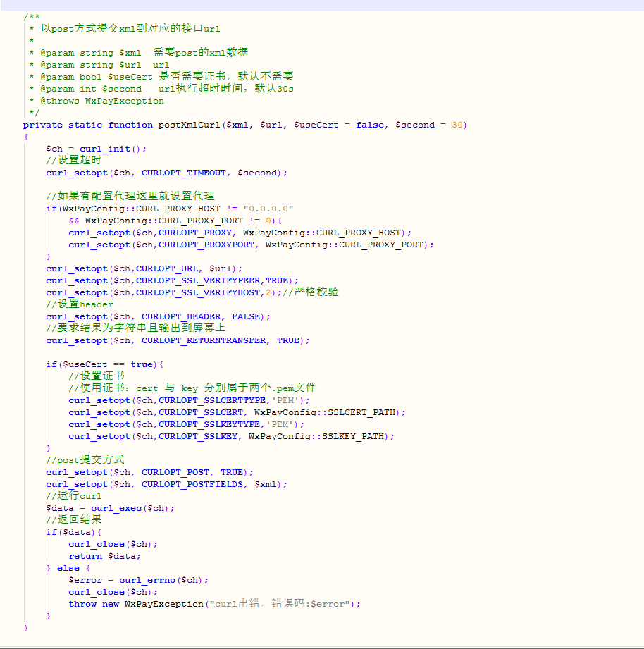Click the '$data' variable being assigned curl_exec

[x=60, y=508]
